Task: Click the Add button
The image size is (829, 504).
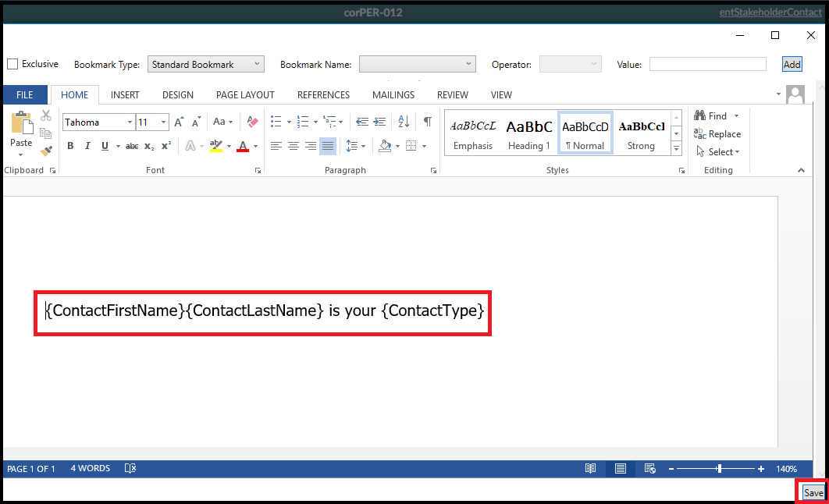Action: tap(792, 65)
